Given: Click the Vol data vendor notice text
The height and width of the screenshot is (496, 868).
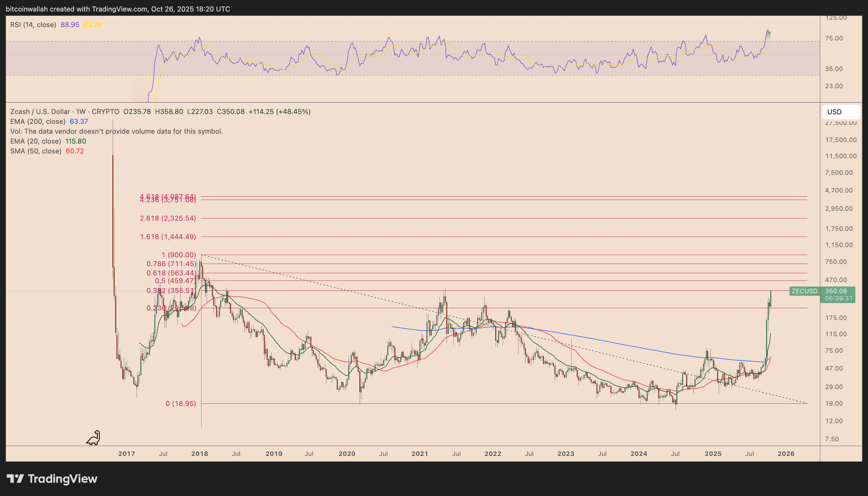Looking at the screenshot, I should coord(116,131).
